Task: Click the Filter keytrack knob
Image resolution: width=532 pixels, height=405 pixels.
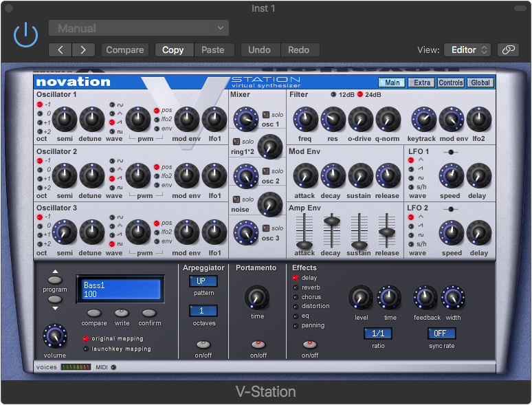Action: pyautogui.click(x=424, y=119)
